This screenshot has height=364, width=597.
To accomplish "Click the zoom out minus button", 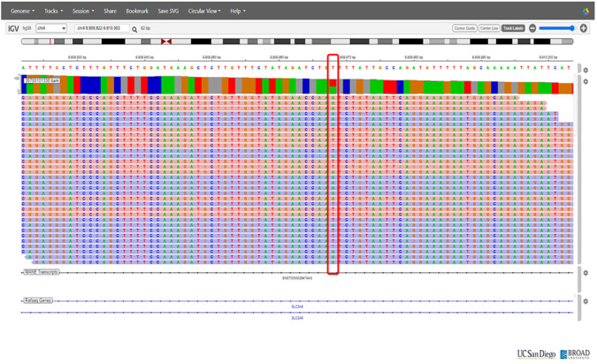I will (x=532, y=28).
